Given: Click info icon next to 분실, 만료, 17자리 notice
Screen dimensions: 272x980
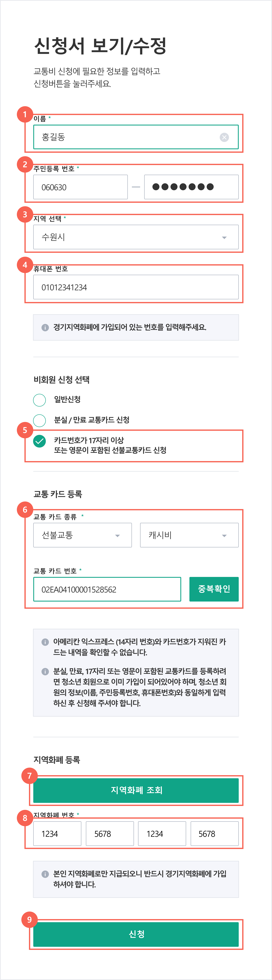Looking at the screenshot, I should pyautogui.click(x=45, y=672).
